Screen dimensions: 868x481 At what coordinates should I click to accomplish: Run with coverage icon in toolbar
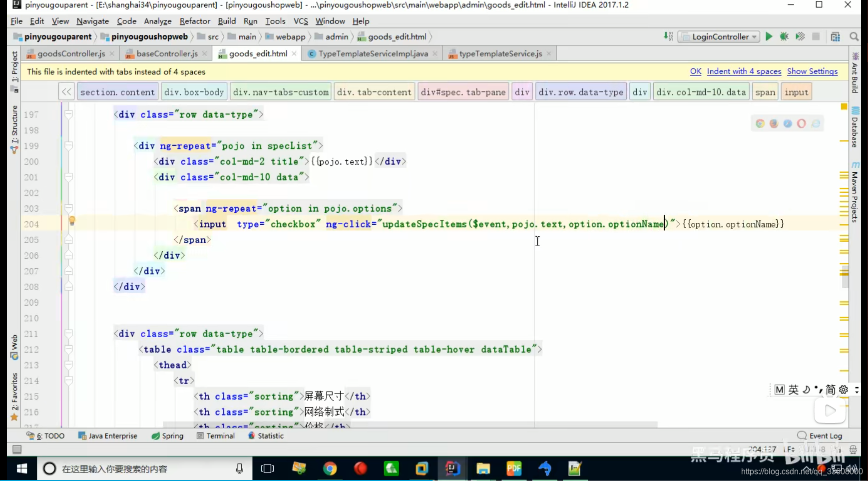pyautogui.click(x=800, y=36)
